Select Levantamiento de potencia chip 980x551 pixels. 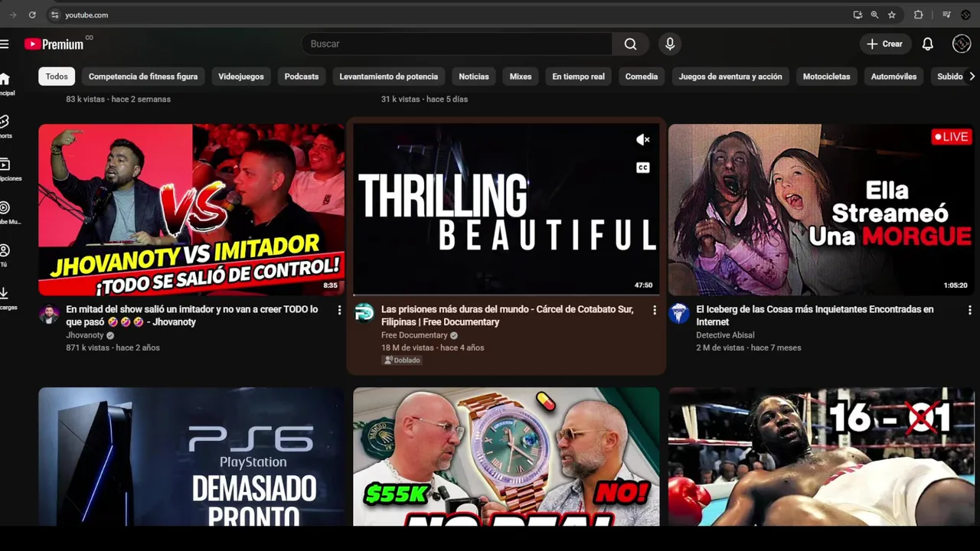389,77
